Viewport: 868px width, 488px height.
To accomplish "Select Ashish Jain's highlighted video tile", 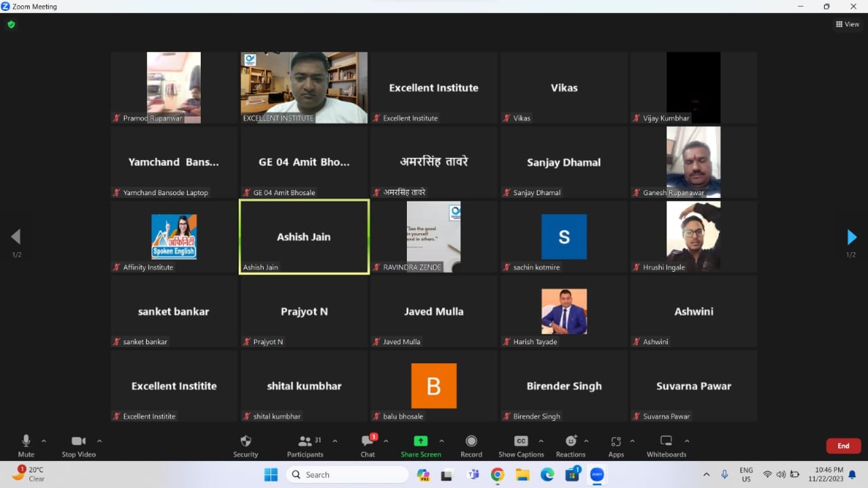I will [x=304, y=237].
